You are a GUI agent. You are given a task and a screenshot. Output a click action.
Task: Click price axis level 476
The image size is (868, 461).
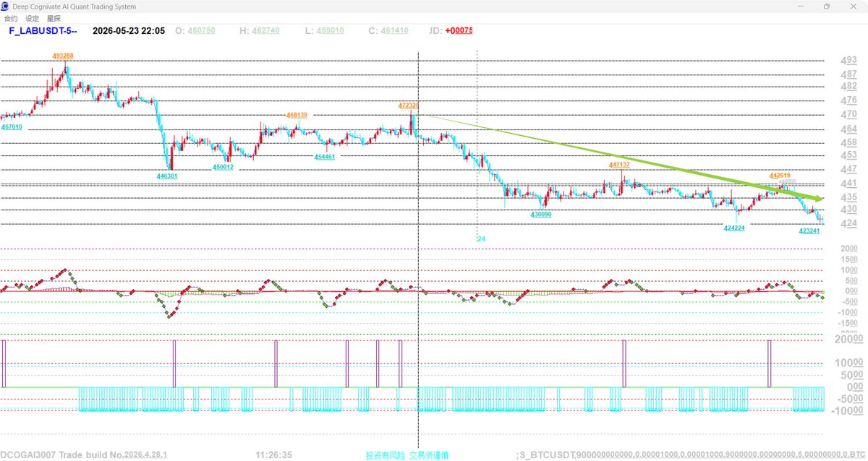tap(848, 100)
